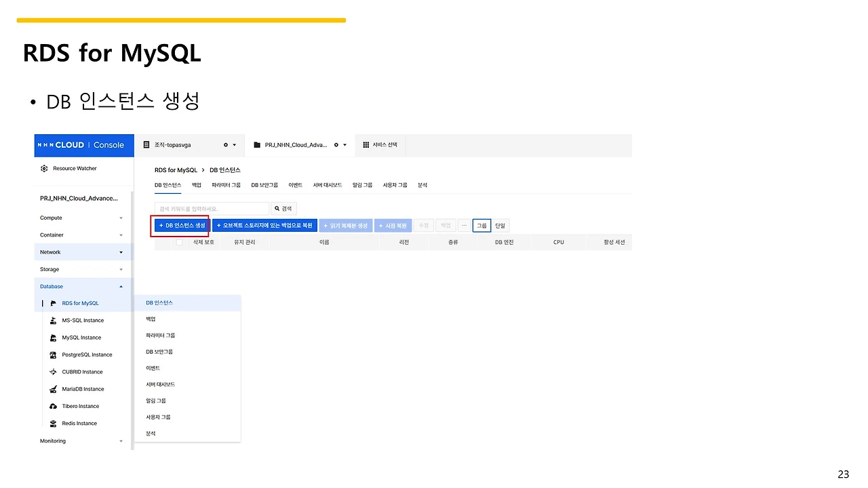Click the 종류 column header
Image resolution: width=868 pixels, height=488 pixels.
pos(453,242)
